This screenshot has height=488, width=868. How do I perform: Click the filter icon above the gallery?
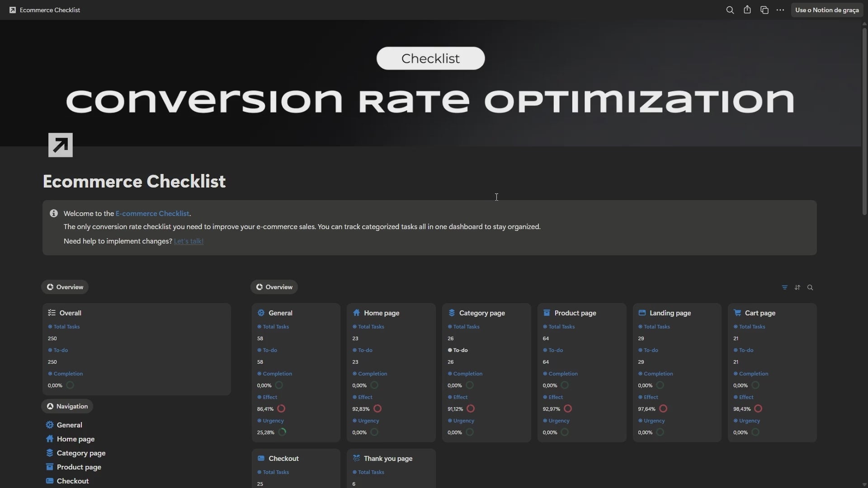coord(785,287)
